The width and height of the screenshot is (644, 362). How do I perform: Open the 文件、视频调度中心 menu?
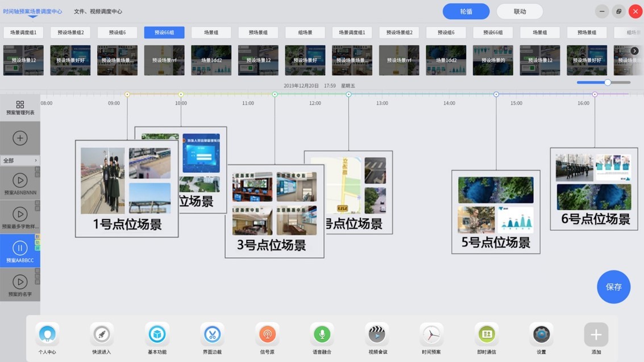coord(97,11)
